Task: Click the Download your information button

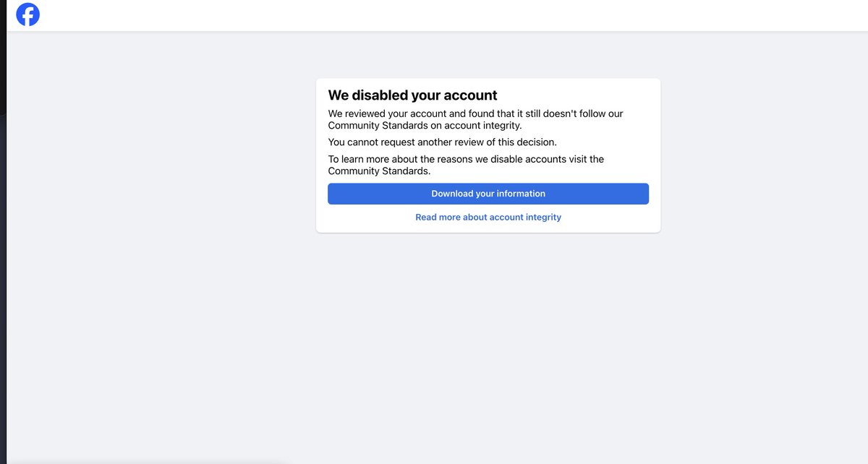Action: pos(488,194)
